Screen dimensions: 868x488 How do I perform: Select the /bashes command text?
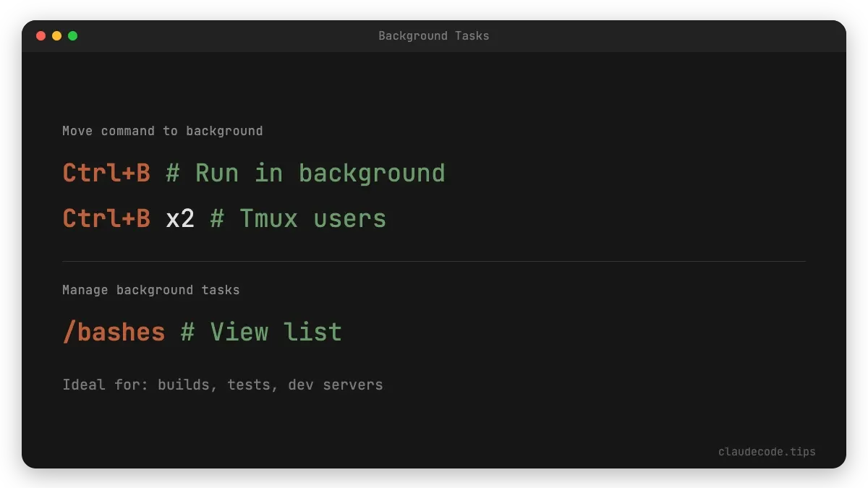point(113,331)
